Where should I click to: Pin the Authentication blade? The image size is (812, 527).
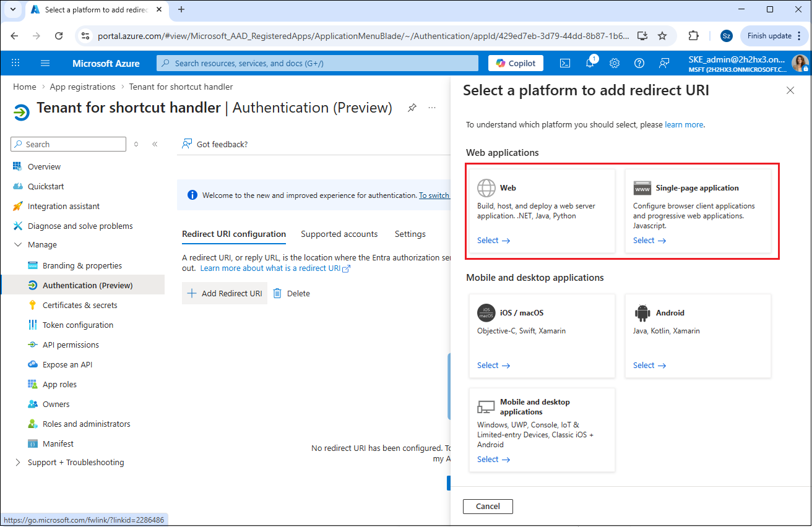pos(412,108)
